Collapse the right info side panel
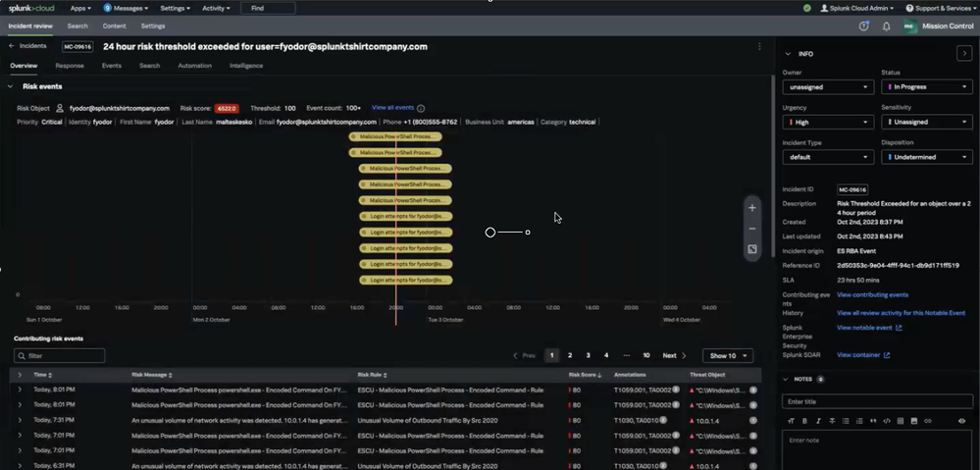 tap(964, 54)
